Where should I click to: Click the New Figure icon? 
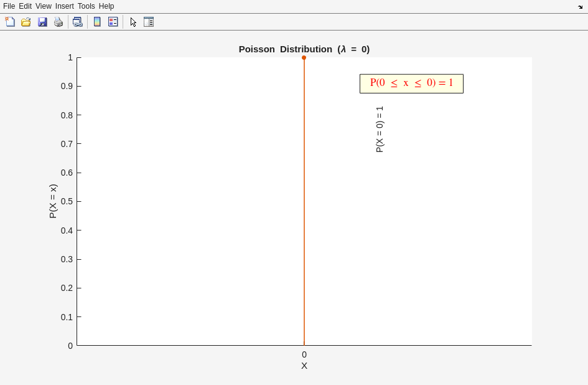(10, 22)
